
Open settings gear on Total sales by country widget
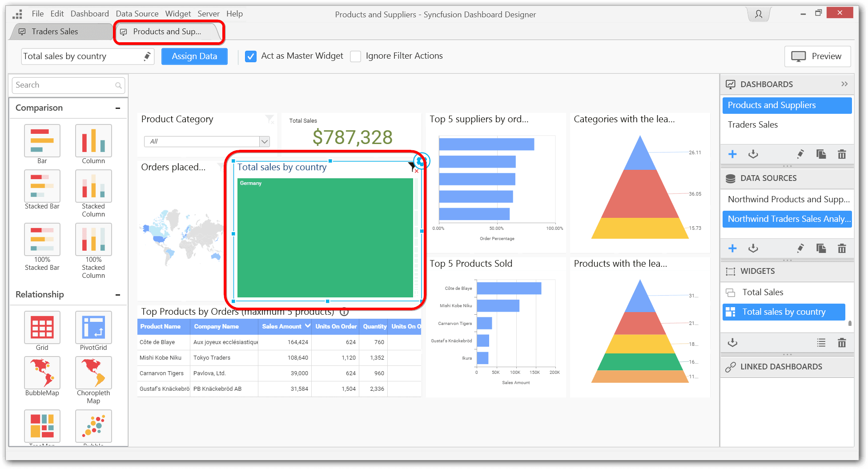click(421, 161)
